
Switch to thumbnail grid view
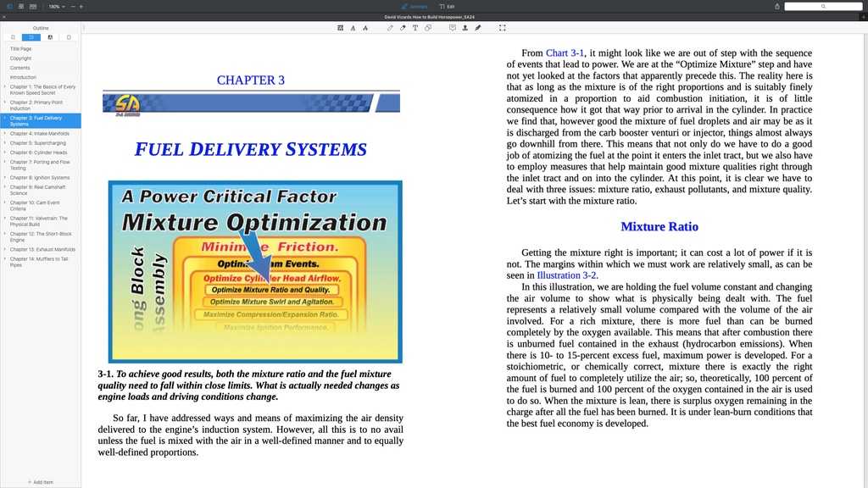(x=21, y=7)
